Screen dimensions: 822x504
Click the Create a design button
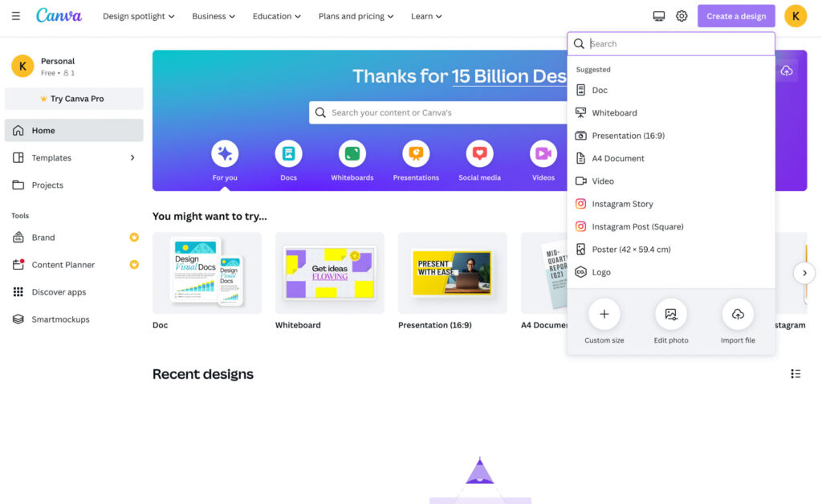click(736, 16)
